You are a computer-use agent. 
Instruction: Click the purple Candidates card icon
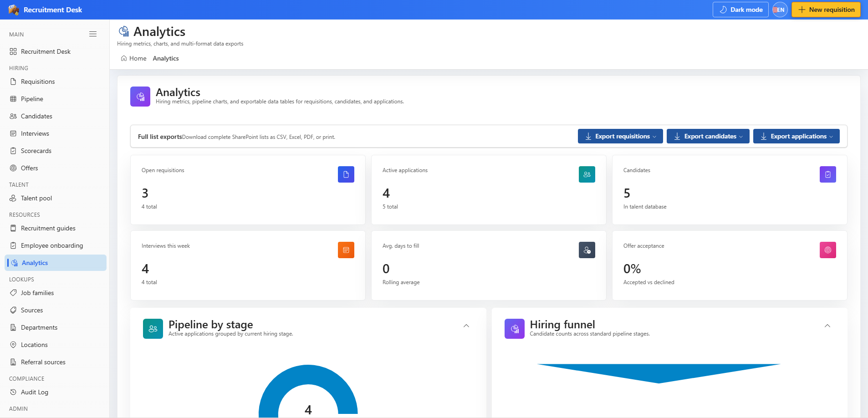point(828,174)
